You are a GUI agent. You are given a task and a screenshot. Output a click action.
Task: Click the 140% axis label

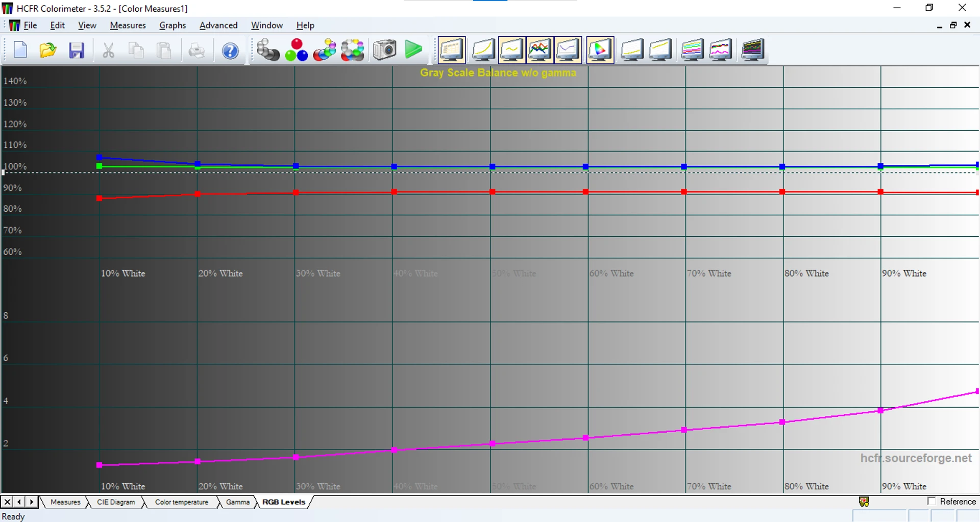[x=15, y=81]
